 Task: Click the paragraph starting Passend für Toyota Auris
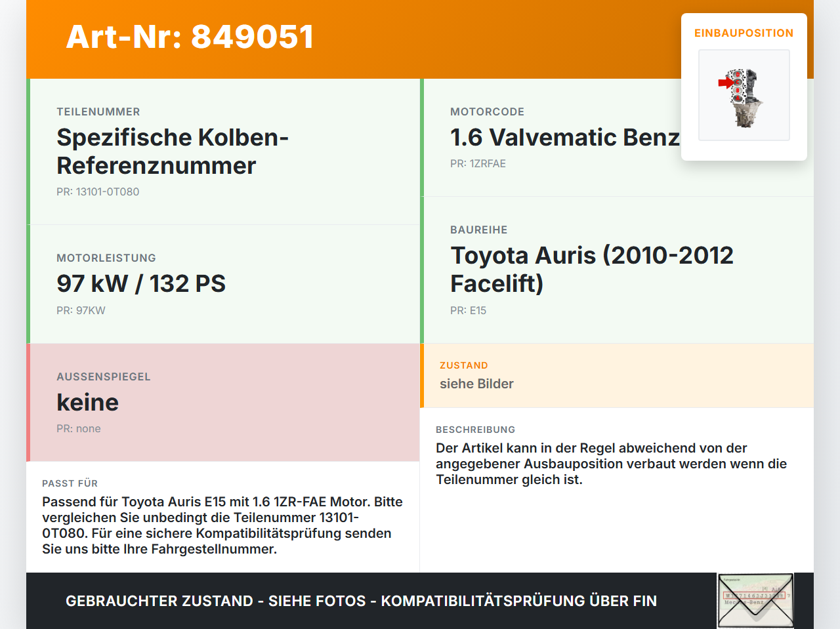click(222, 525)
